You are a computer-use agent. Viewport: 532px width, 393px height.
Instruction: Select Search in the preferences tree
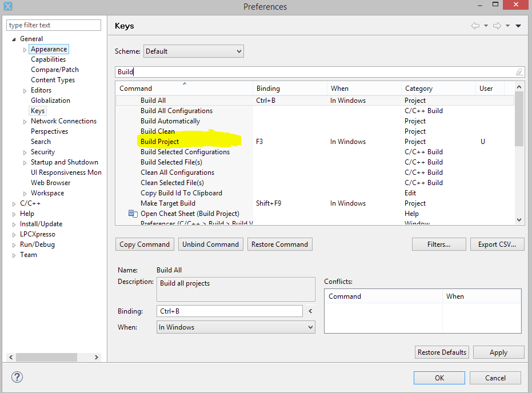tap(41, 142)
